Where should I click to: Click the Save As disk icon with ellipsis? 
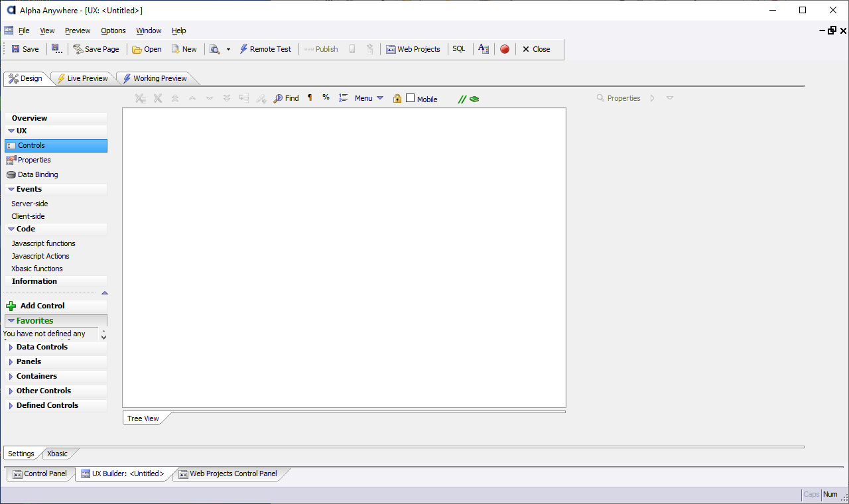pyautogui.click(x=57, y=49)
